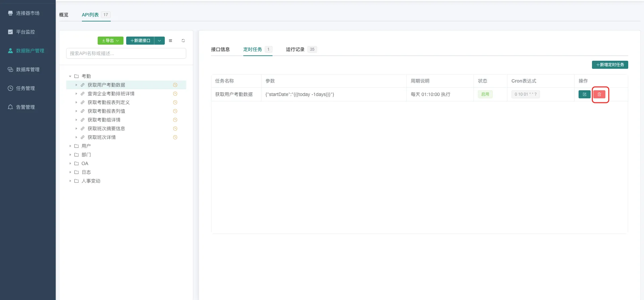Focus the API name search field
Image resolution: width=644 pixels, height=300 pixels.
(126, 53)
